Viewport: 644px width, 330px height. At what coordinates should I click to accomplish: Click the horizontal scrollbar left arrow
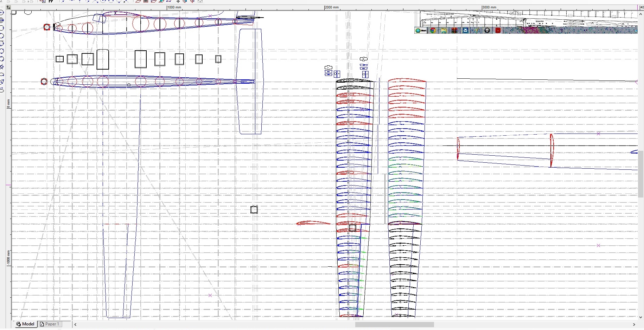click(75, 325)
